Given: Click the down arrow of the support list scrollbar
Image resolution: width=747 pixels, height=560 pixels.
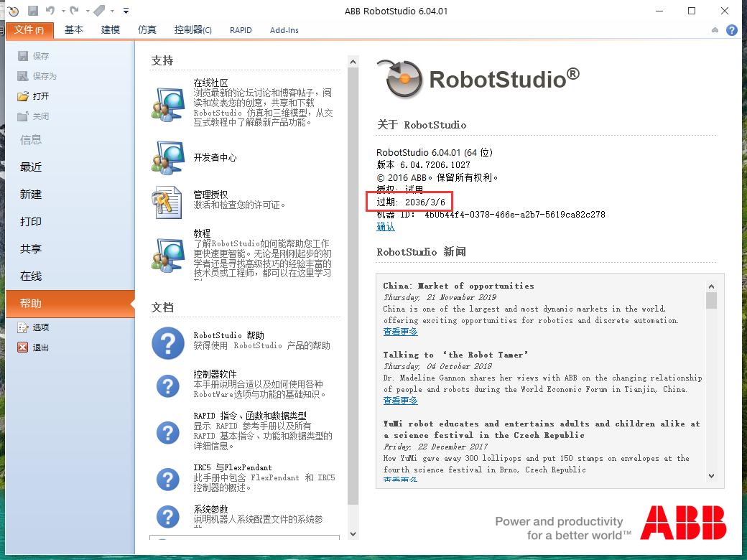Looking at the screenshot, I should tap(353, 534).
